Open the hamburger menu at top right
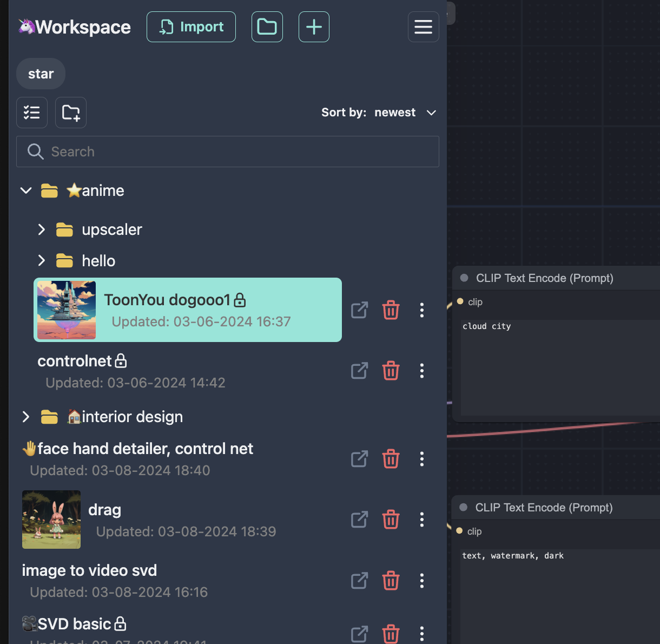The width and height of the screenshot is (660, 644). (423, 27)
